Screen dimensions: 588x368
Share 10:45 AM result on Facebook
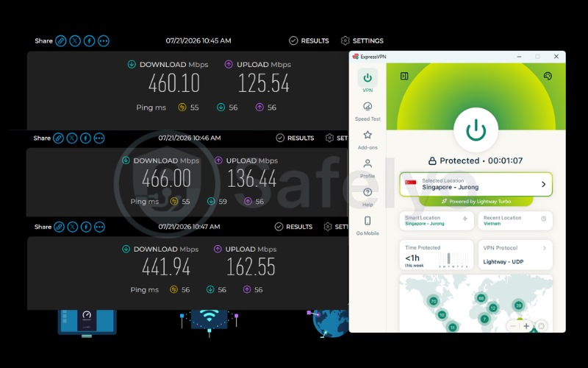(x=89, y=40)
